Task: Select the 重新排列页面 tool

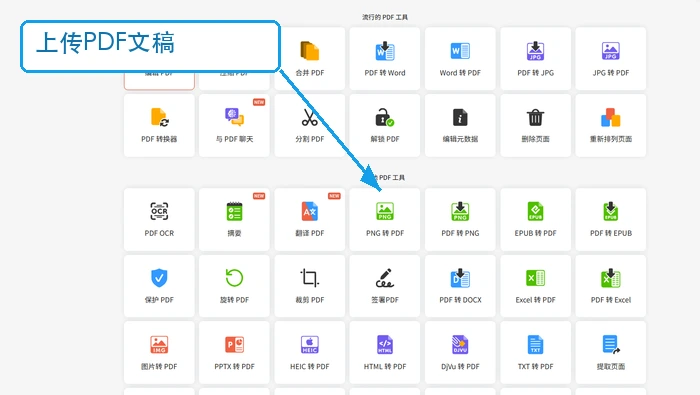Action: [x=611, y=125]
